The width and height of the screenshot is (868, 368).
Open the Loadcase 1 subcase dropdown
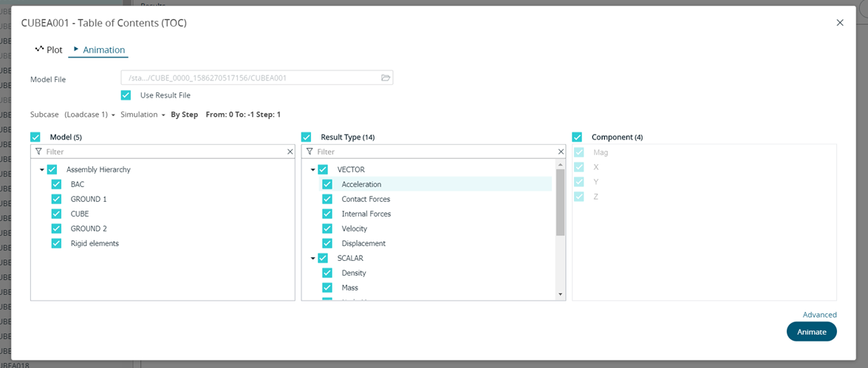point(89,115)
